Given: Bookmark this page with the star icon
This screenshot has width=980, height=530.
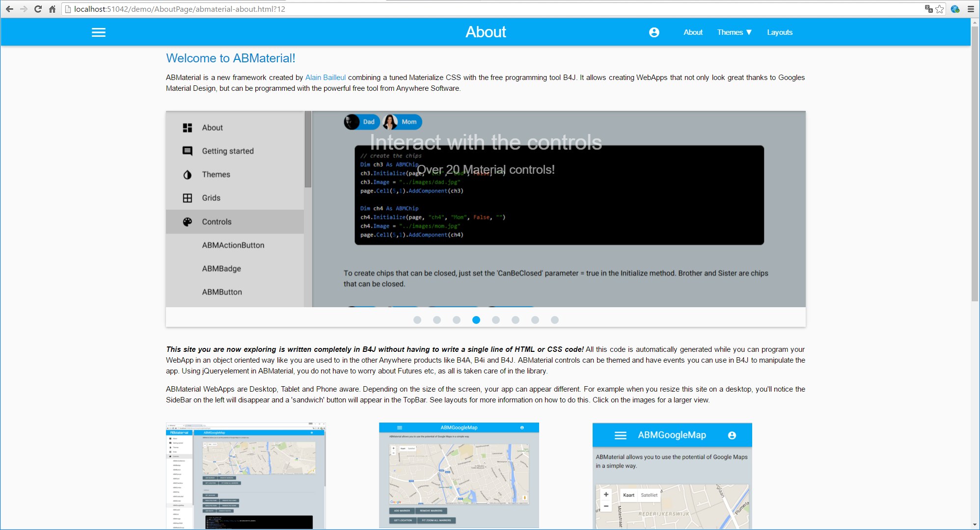Looking at the screenshot, I should [940, 9].
